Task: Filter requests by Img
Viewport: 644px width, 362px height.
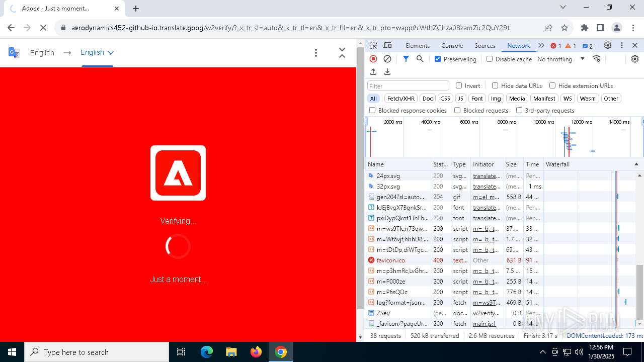Action: [x=496, y=99]
